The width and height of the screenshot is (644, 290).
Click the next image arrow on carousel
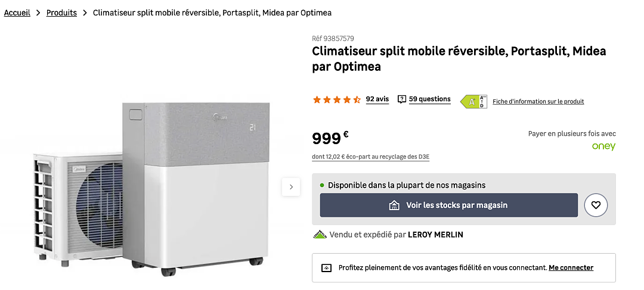click(291, 187)
